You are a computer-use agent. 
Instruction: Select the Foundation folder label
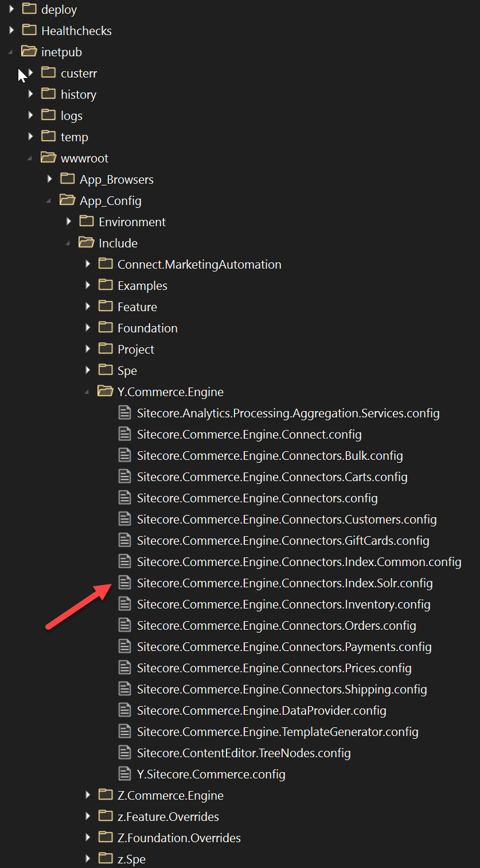click(x=147, y=328)
